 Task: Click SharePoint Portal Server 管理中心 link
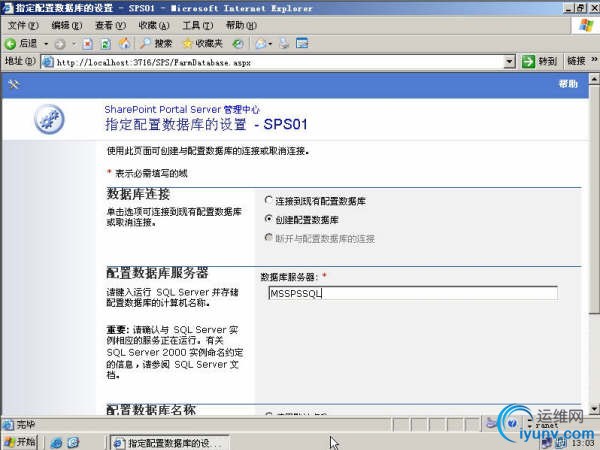[182, 109]
